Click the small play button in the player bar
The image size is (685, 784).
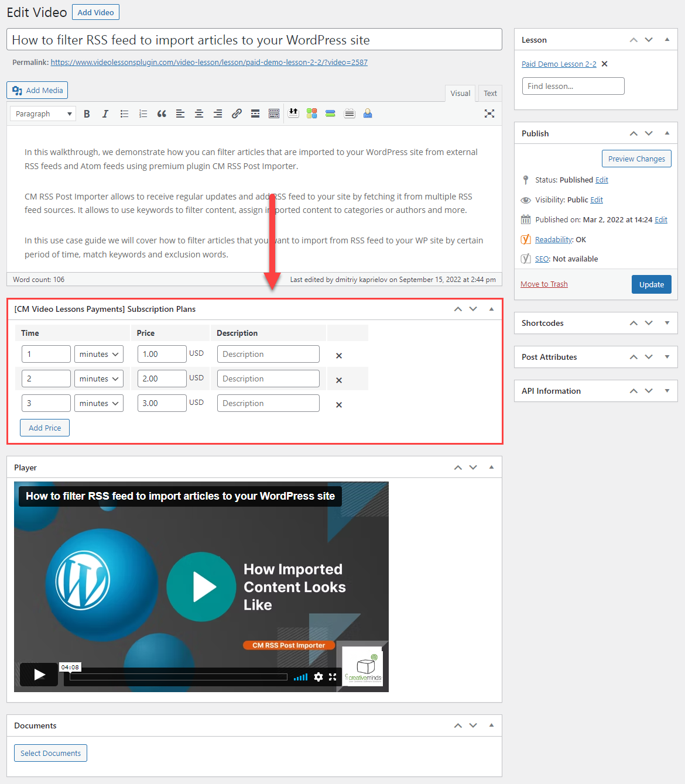coord(39,675)
